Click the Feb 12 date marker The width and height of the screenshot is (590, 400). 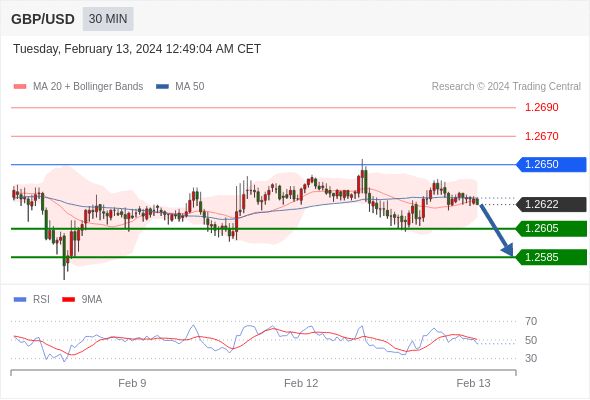301,383
